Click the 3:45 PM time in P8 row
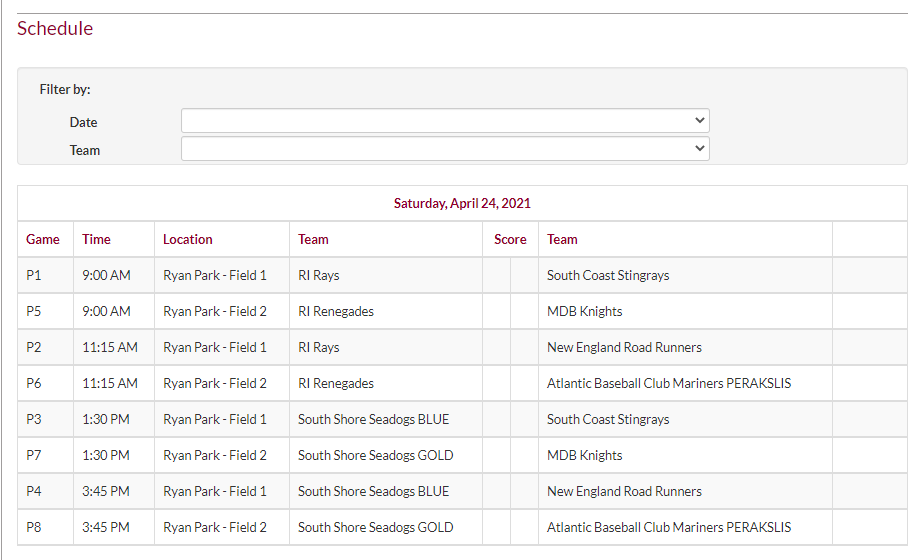The height and width of the screenshot is (560, 923). coord(106,527)
